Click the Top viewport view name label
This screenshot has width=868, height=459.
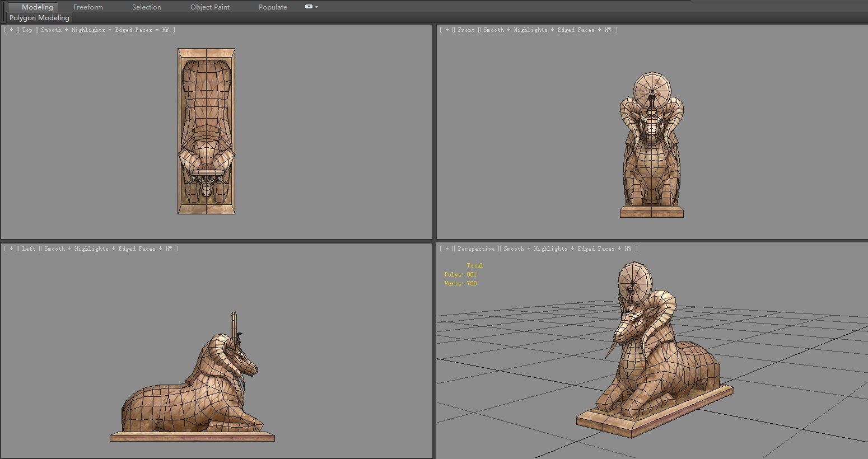coord(27,30)
